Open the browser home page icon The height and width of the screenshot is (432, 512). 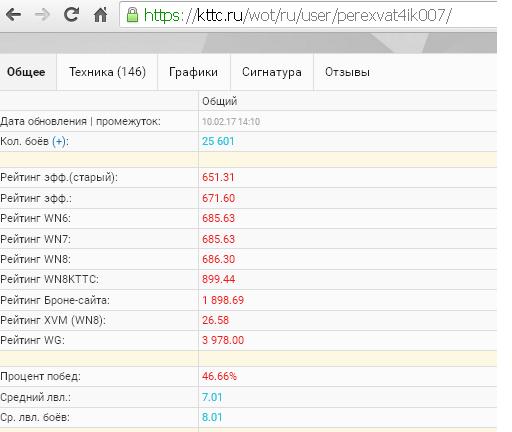100,15
